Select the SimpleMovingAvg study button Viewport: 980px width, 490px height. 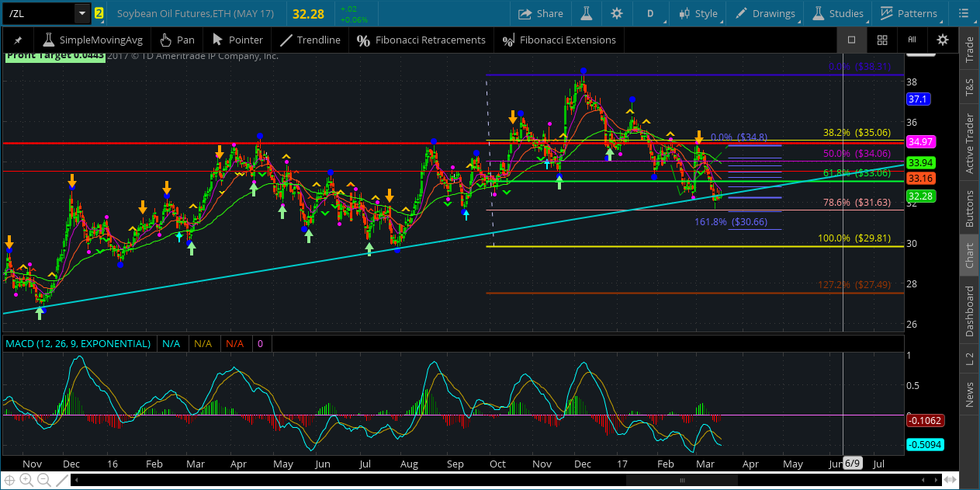pos(92,40)
